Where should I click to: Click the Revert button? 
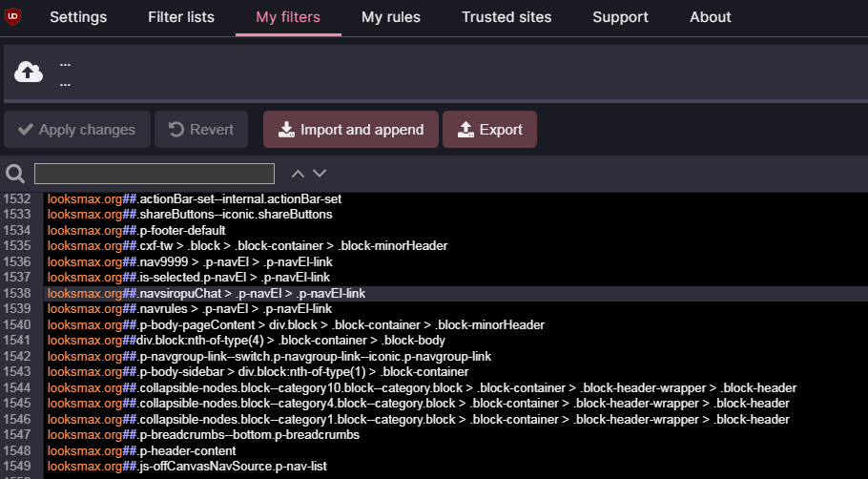tap(201, 130)
